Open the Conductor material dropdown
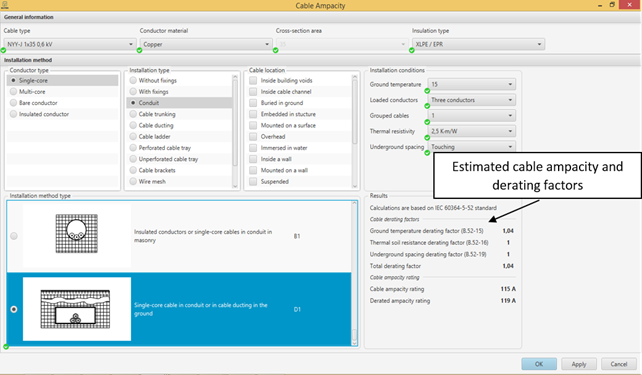Screen dimensions: 642x375 tap(206, 44)
